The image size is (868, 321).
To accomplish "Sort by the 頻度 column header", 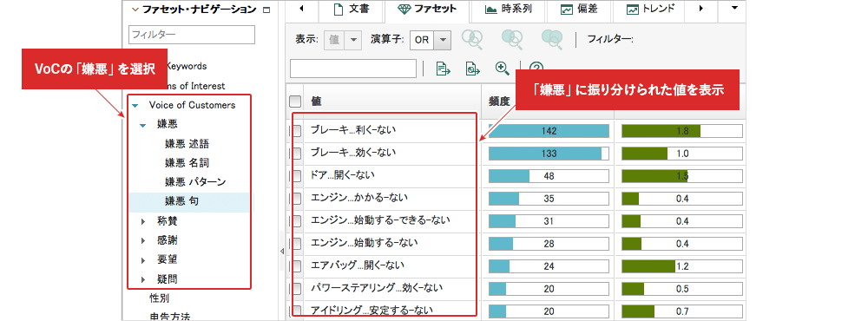I will pyautogui.click(x=499, y=102).
